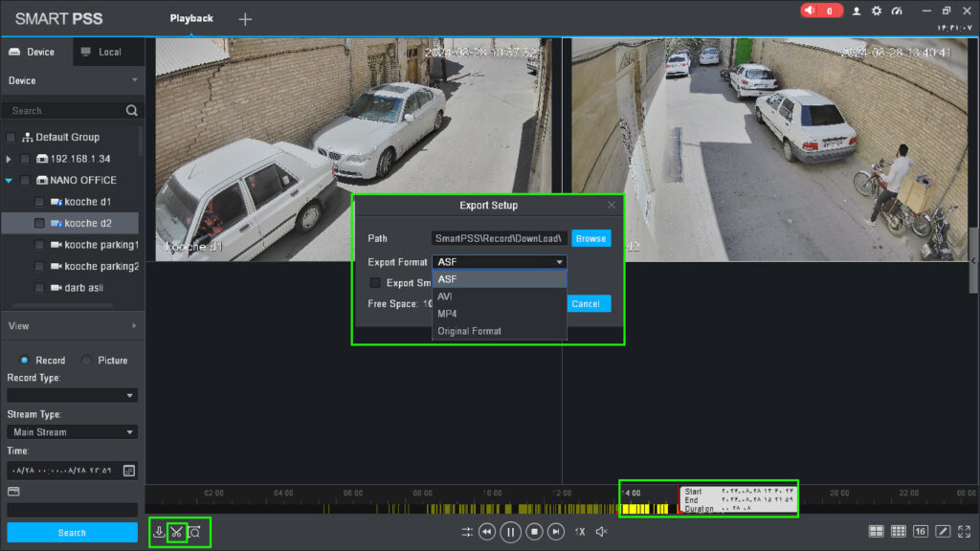Open the calendar picker for Time
This screenshot has width=980, height=551.
coord(129,471)
